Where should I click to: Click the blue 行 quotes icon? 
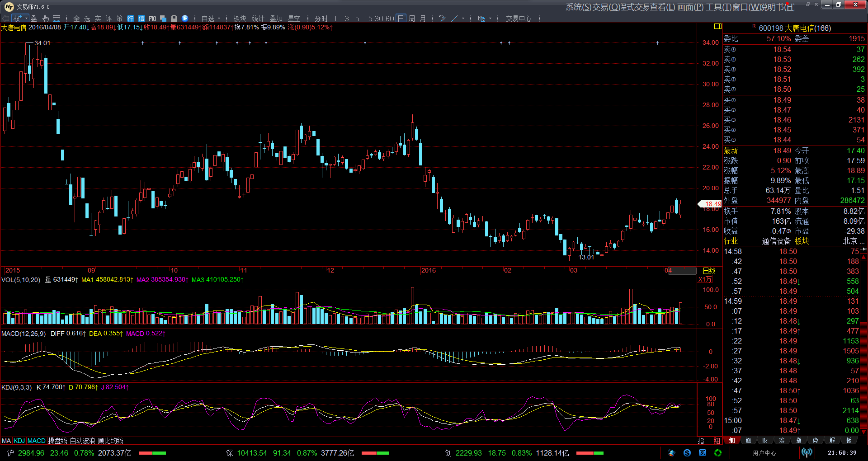point(131,19)
